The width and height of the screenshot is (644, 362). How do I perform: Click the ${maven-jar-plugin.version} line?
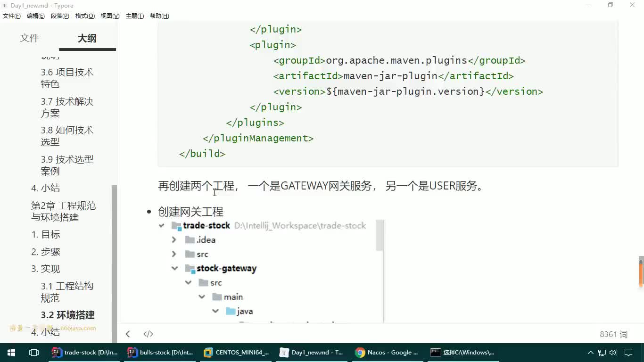pos(408,91)
